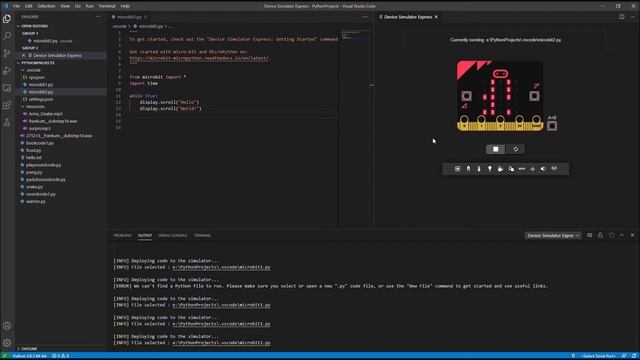Click the GND pin on the micro:bit
The width and height of the screenshot is (640, 360).
click(x=536, y=122)
